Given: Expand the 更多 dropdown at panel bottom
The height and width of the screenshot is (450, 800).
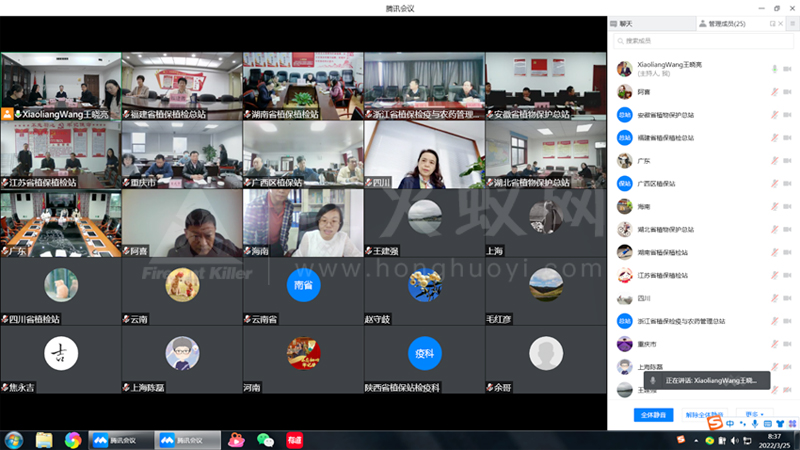Looking at the screenshot, I should (x=754, y=414).
